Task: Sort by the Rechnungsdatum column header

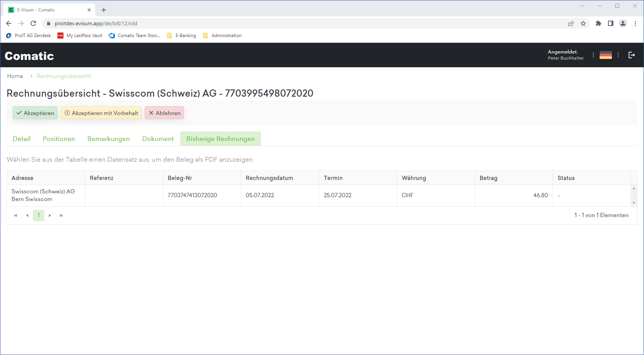Action: click(280, 178)
